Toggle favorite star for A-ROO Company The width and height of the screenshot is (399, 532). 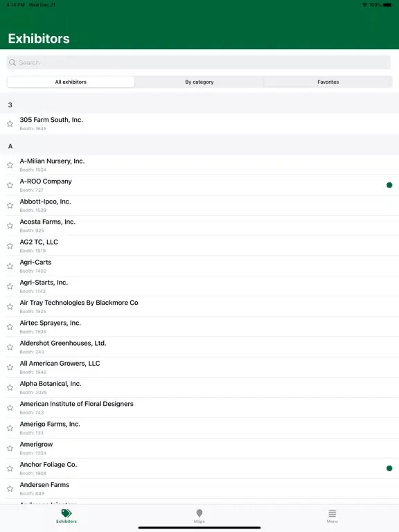click(x=10, y=185)
